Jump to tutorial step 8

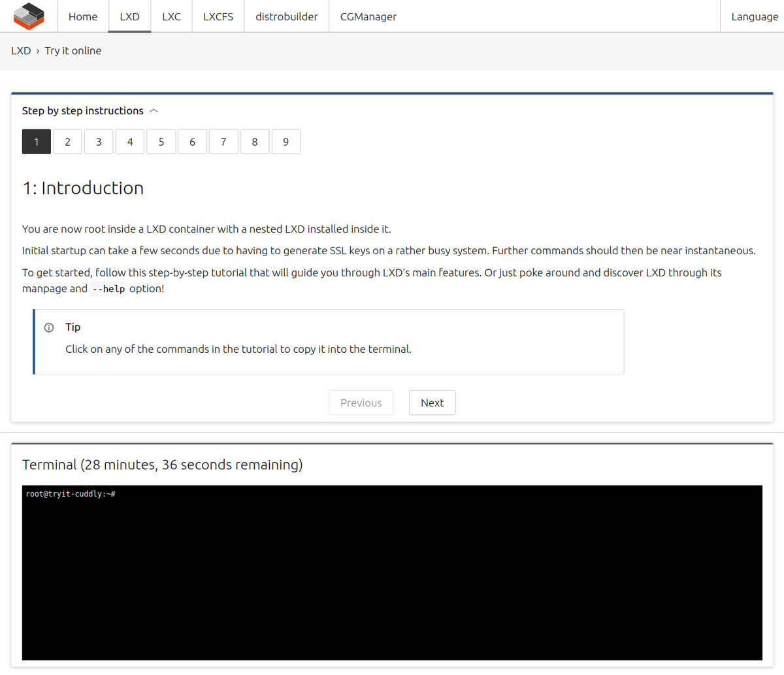tap(255, 142)
